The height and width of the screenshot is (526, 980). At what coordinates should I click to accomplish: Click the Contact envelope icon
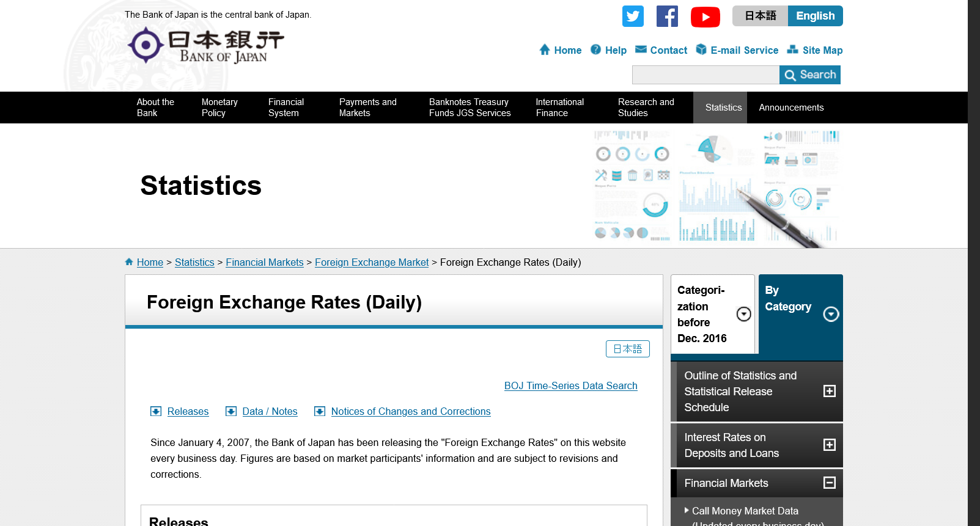pos(641,49)
